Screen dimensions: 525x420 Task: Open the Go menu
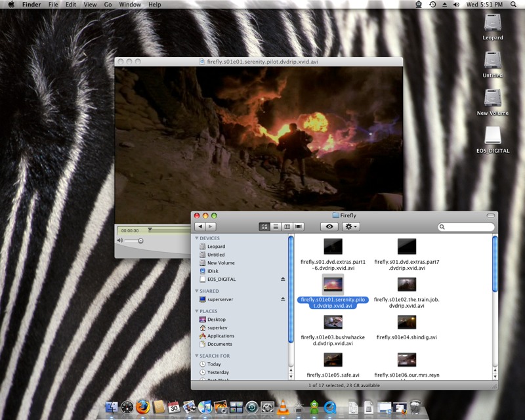108,5
